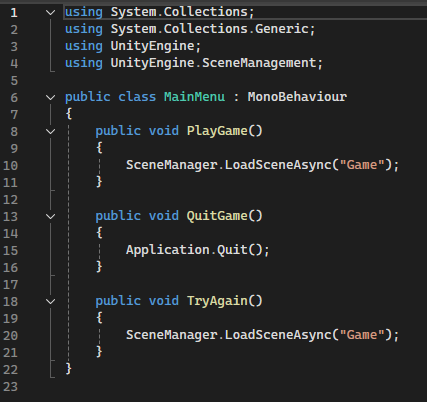Click the QuitGame method name

[217, 216]
